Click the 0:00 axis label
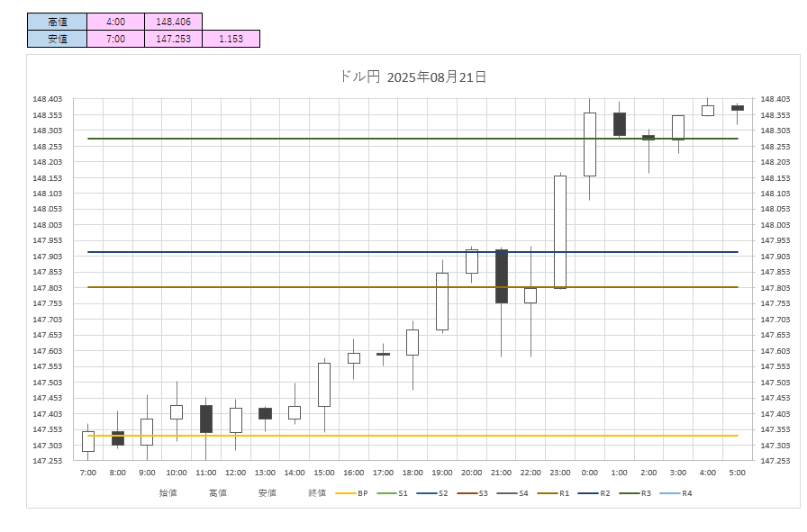This screenshot has width=807, height=532. [590, 473]
